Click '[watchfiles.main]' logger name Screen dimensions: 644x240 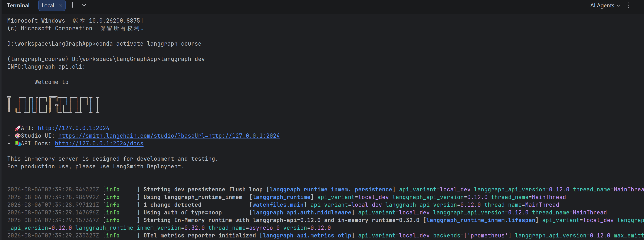(278, 205)
